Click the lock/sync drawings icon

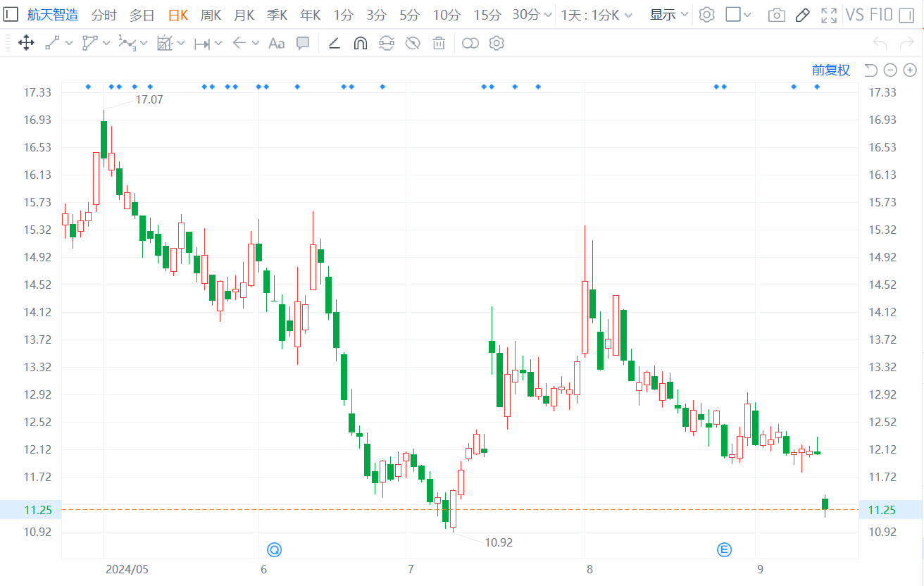pyautogui.click(x=387, y=44)
